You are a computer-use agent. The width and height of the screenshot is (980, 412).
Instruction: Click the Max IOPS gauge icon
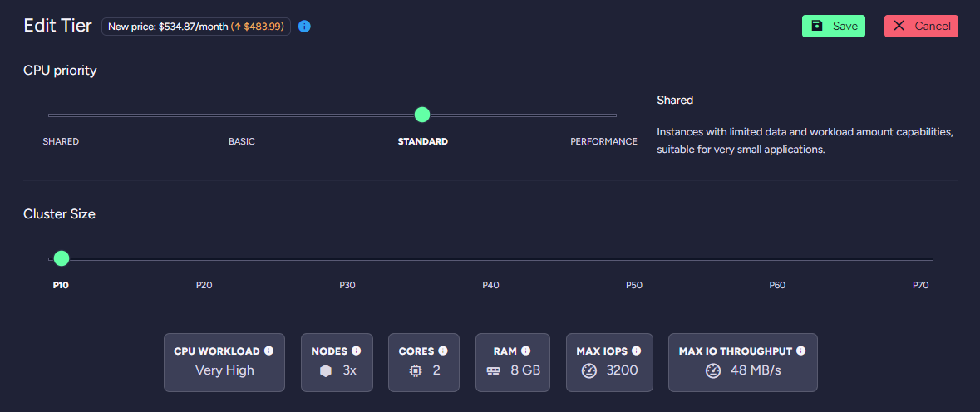tap(589, 370)
